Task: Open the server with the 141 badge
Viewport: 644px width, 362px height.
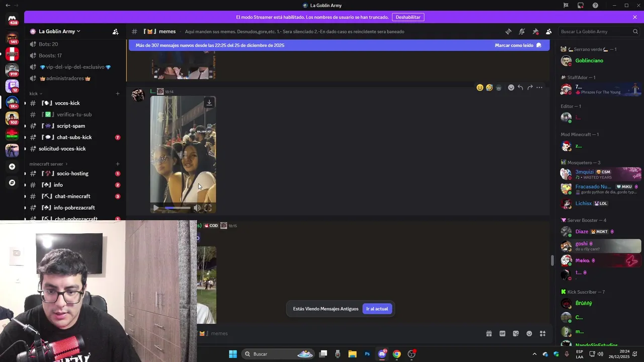Action: (x=12, y=38)
